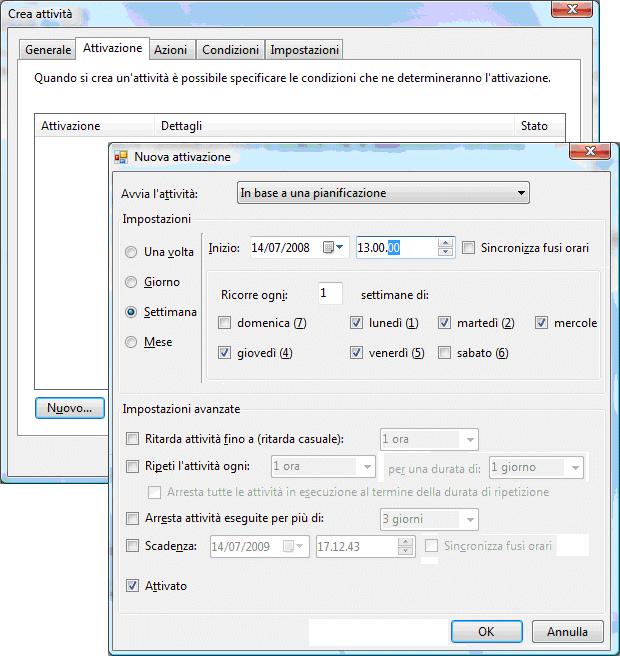Decrease the start time with the down spinner

click(x=446, y=251)
